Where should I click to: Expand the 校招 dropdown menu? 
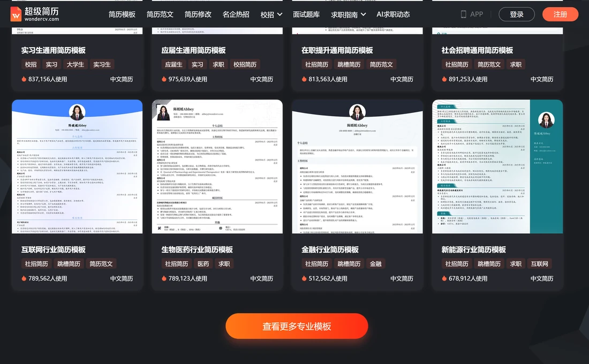(x=271, y=14)
